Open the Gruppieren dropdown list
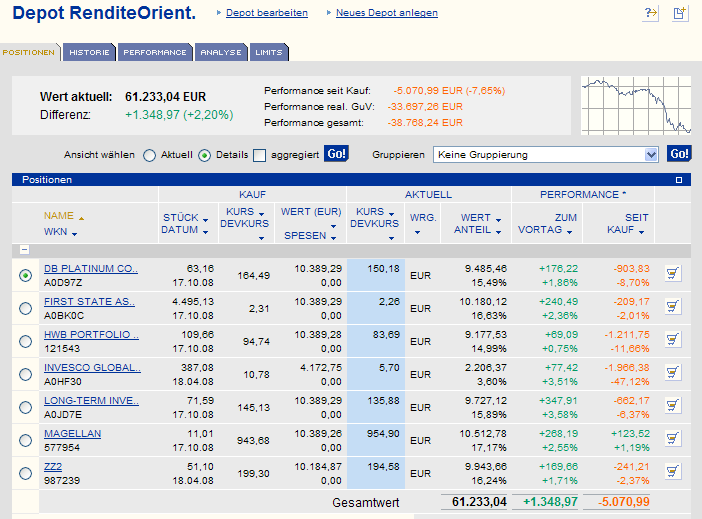 tap(651, 154)
